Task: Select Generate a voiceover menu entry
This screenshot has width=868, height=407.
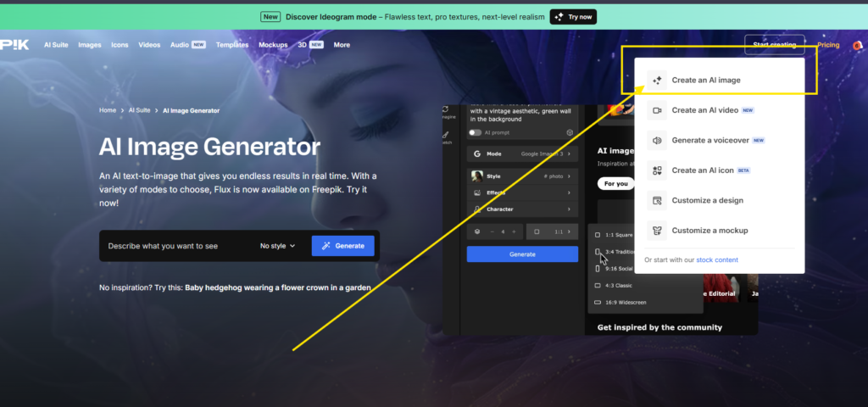Action: click(719, 140)
